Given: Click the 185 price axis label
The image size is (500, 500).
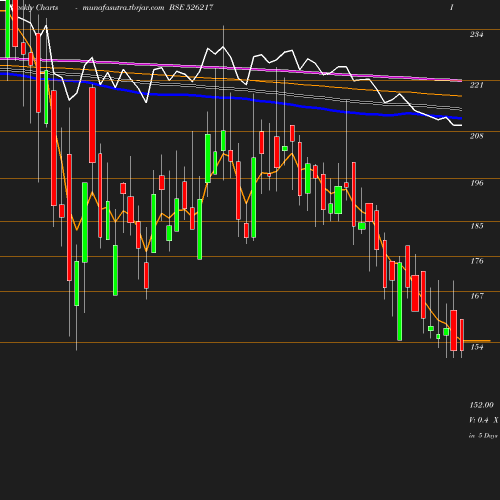Looking at the screenshot, I should pyautogui.click(x=477, y=226).
